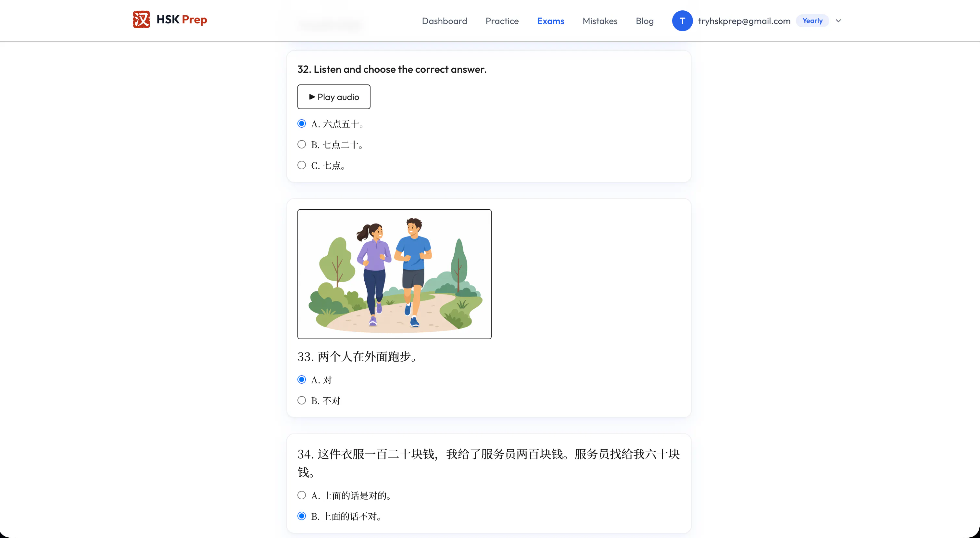
Task: Choose A 对 for question 33
Action: point(302,379)
